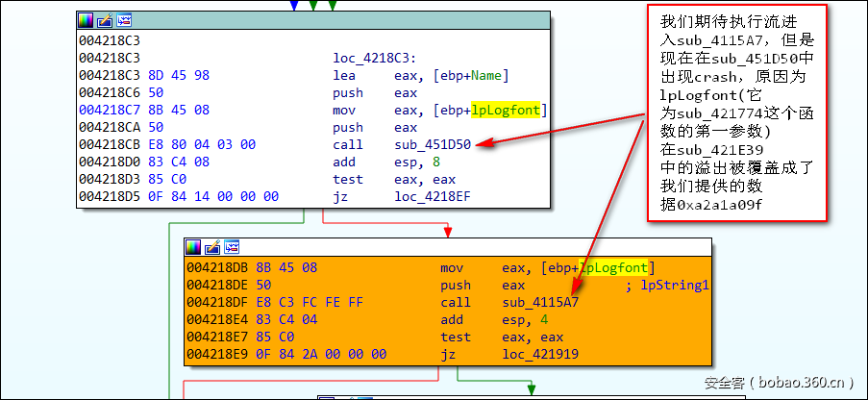Click the color palette icon in the loc_4218C3 block

click(x=87, y=19)
